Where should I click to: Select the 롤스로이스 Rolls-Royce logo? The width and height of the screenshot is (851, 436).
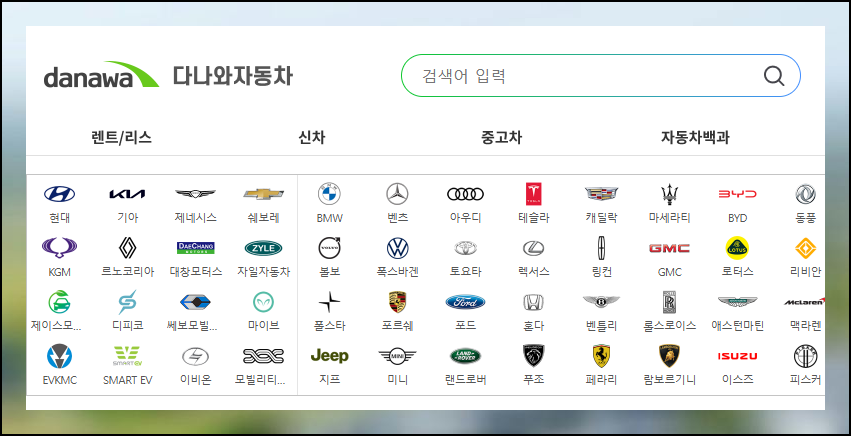670,302
